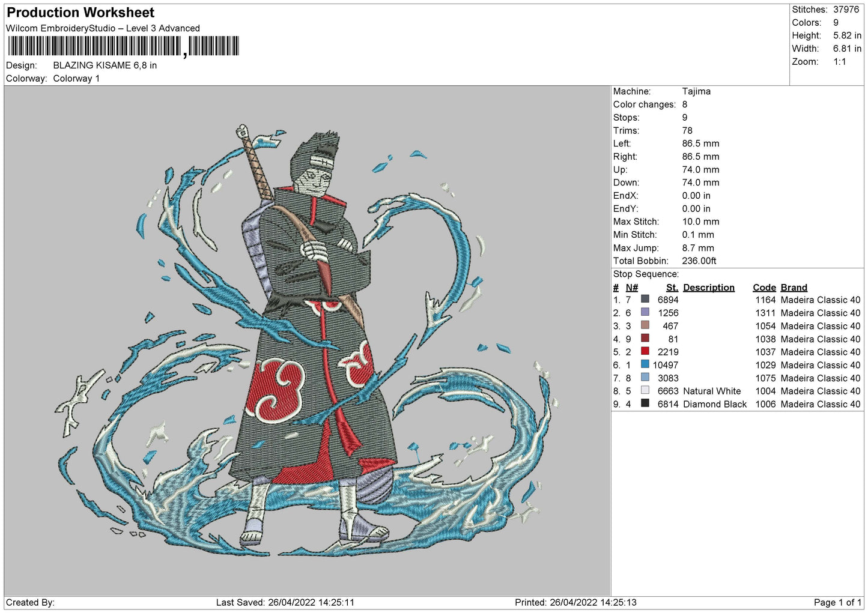Viewport: 868px width, 613px height.
Task: Click the bright red swatch for code 1037
Action: click(645, 351)
